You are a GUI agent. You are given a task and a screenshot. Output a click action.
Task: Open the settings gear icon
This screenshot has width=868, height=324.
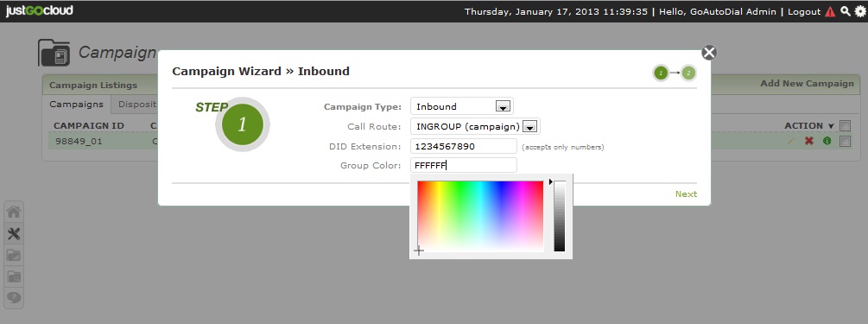pyautogui.click(x=859, y=11)
